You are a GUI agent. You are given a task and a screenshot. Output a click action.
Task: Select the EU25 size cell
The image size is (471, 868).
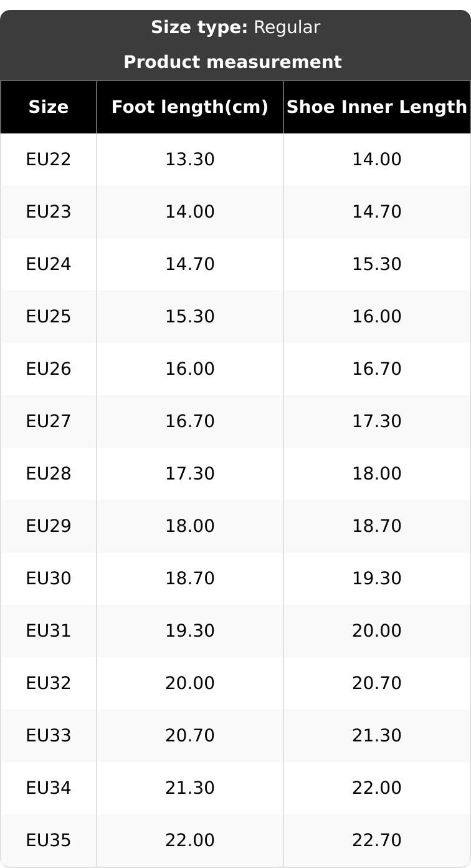pyautogui.click(x=49, y=317)
